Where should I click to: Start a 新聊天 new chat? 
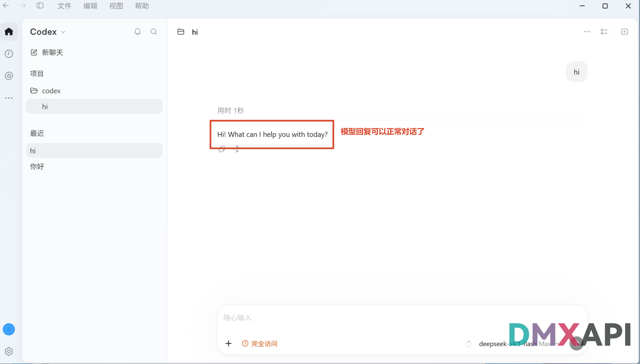(x=47, y=53)
